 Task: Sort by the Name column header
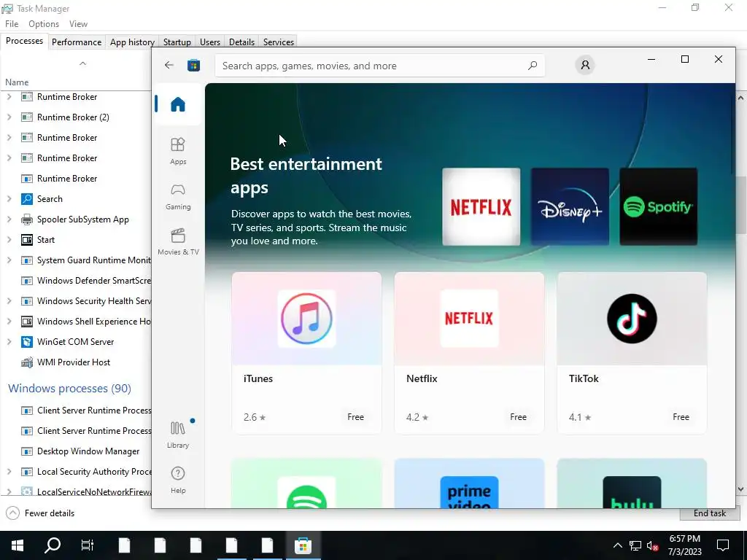(x=17, y=82)
